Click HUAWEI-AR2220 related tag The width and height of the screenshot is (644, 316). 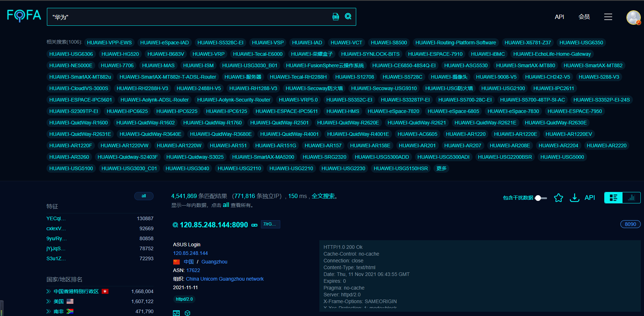[606, 145]
